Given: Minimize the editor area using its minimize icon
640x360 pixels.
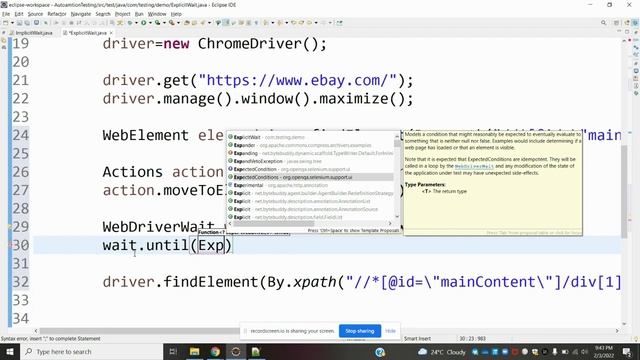Looking at the screenshot, I should tap(619, 32).
